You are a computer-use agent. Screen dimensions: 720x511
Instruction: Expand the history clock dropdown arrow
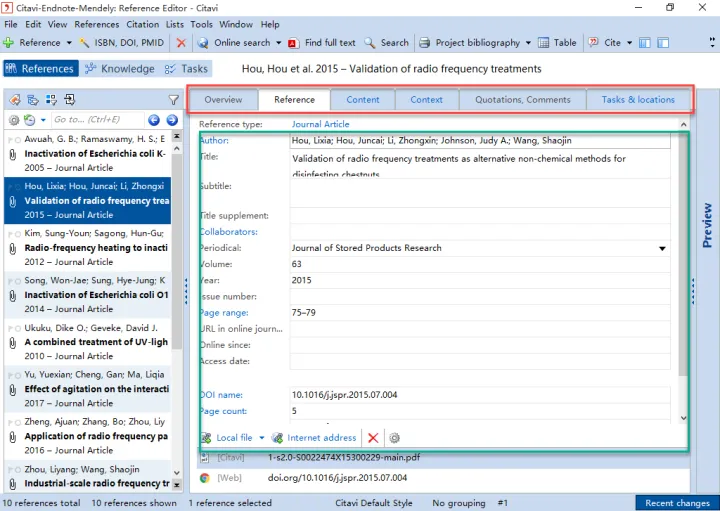[43, 120]
